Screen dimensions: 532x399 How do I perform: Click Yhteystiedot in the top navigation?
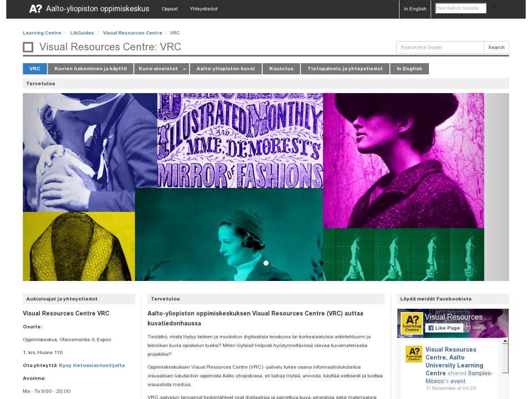[203, 9]
